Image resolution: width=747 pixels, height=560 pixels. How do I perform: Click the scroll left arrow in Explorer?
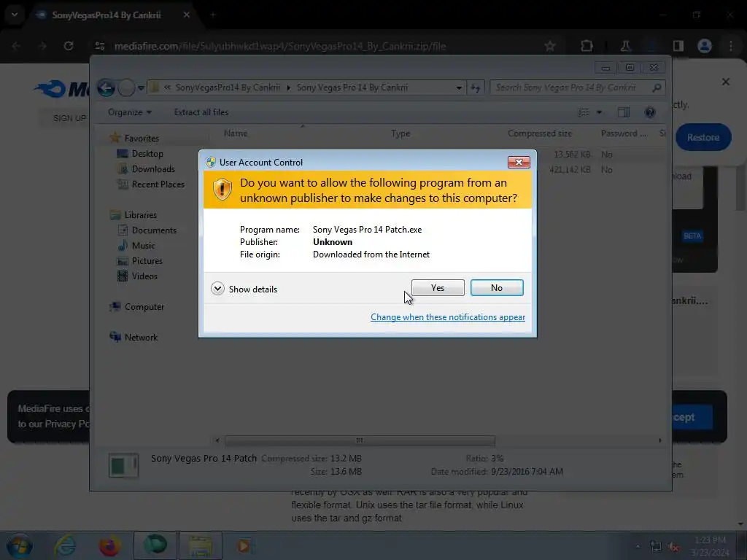(217, 440)
